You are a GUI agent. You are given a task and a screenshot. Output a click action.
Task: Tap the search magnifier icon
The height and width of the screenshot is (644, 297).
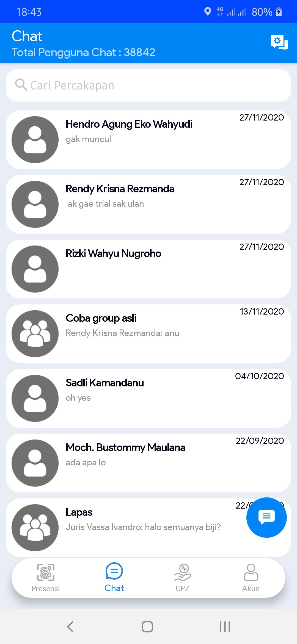[x=21, y=85]
